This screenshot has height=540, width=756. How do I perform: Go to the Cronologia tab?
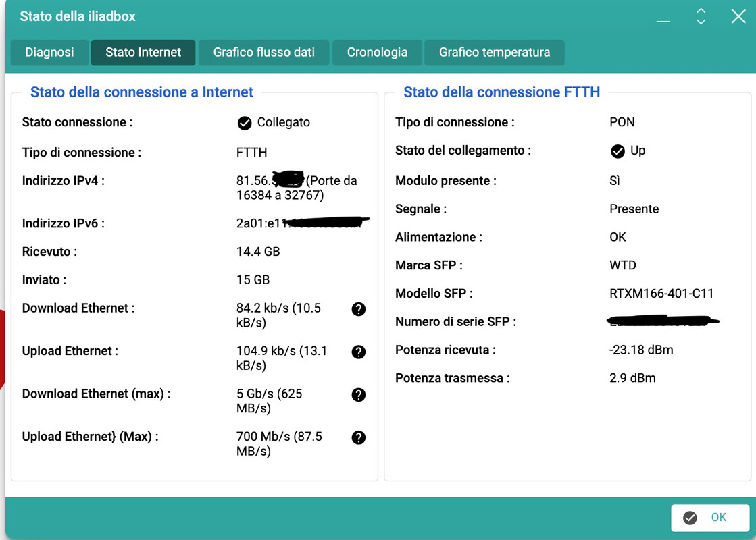click(377, 53)
